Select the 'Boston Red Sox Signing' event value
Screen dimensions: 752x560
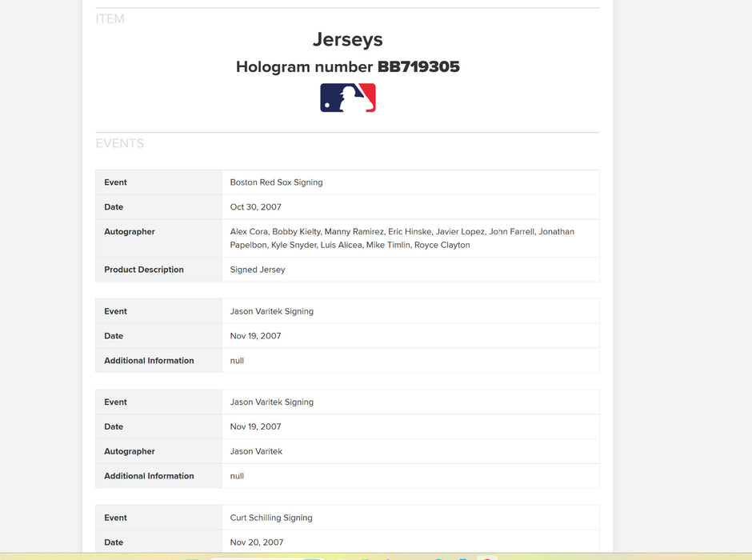pyautogui.click(x=276, y=182)
